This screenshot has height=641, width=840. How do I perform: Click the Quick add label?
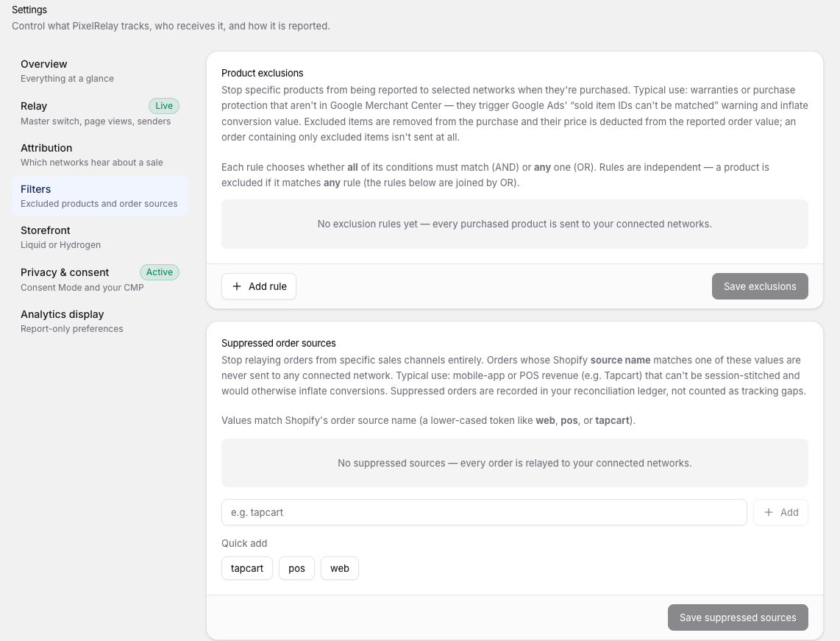pyautogui.click(x=244, y=543)
